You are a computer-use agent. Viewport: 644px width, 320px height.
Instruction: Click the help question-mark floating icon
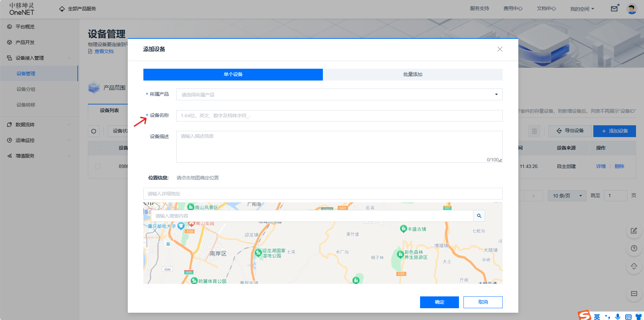[634, 248]
